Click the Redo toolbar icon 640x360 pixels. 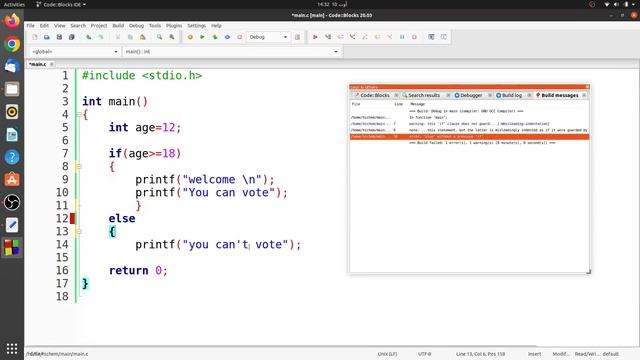coord(101,37)
